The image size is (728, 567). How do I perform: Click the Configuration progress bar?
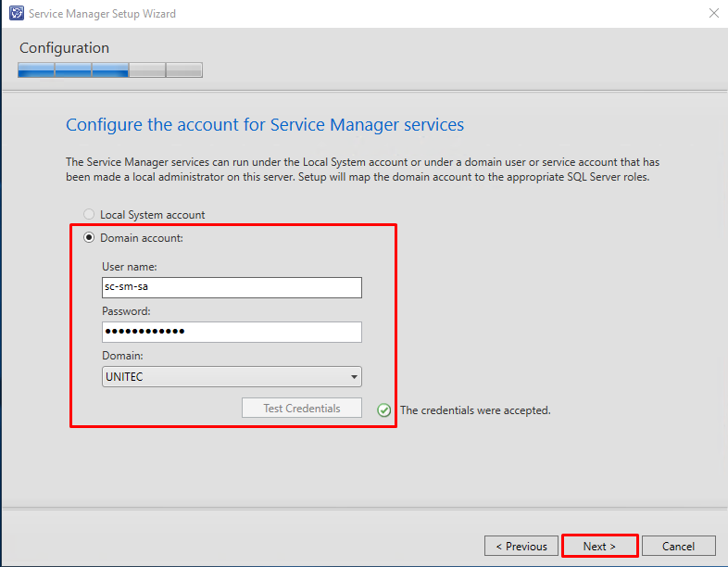tap(110, 69)
